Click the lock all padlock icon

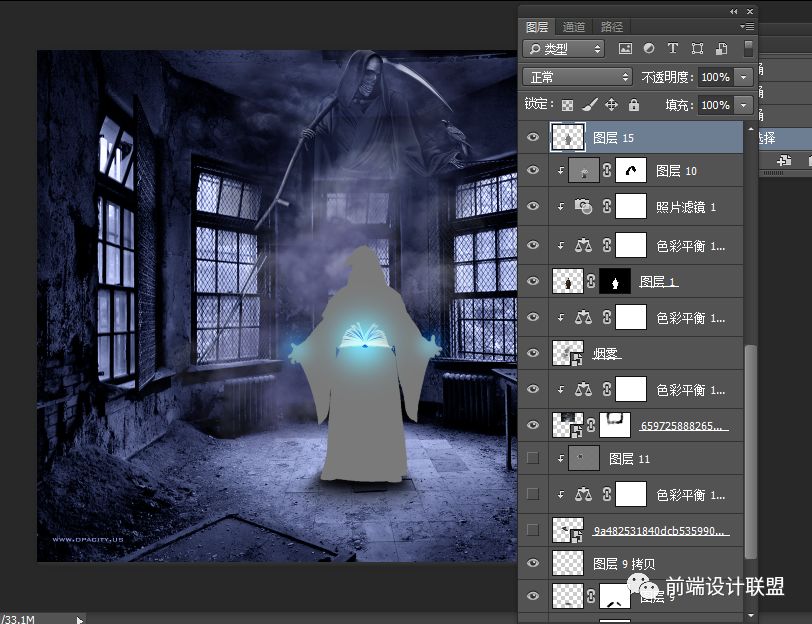click(634, 105)
